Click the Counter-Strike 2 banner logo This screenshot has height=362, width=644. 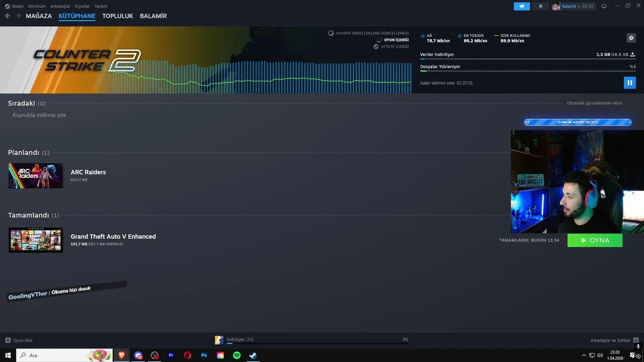click(87, 60)
